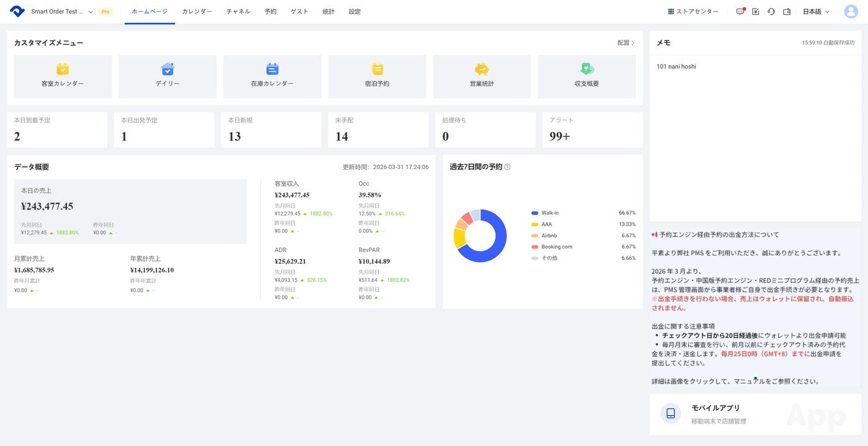Image resolution: width=868 pixels, height=446 pixels.
Task: Click the 年累計売上 value ¥14,199,126.10
Action: pyautogui.click(x=152, y=270)
